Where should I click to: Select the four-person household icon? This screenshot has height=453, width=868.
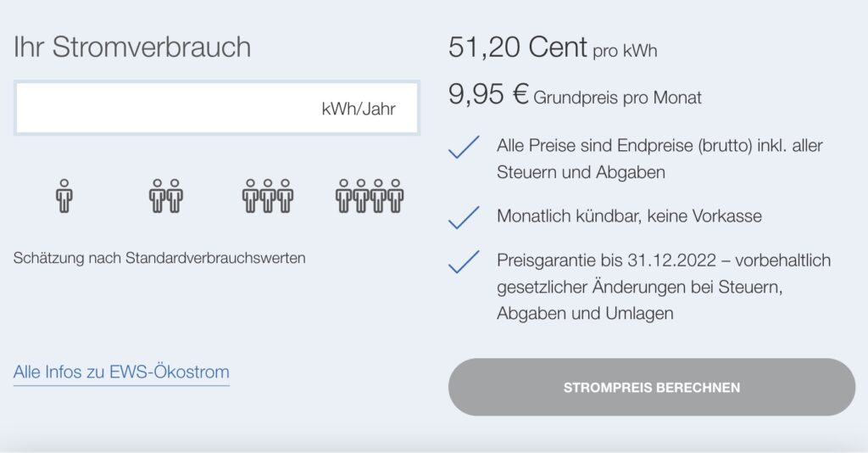[x=370, y=196]
